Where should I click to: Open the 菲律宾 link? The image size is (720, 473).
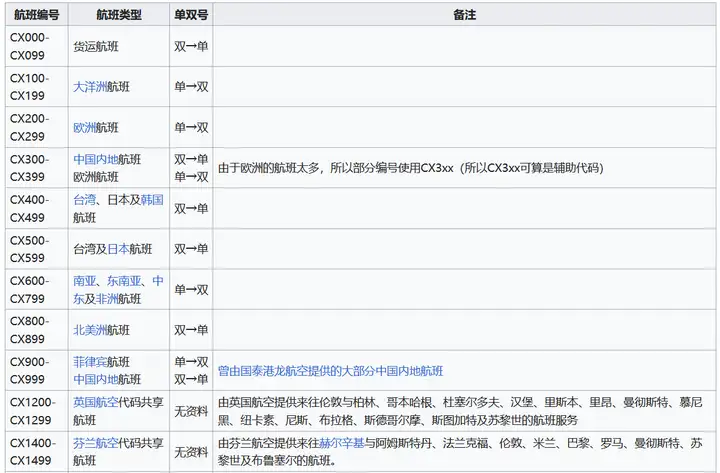(90, 362)
